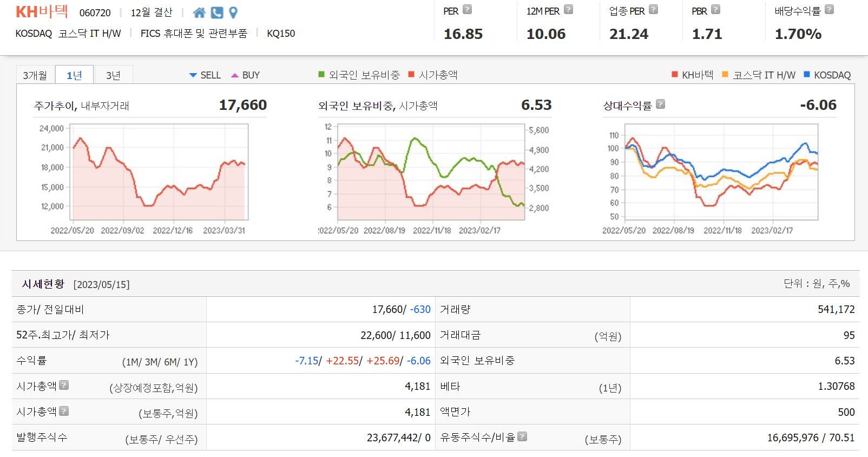
Task: Click the 유동주식수 value 16,695,976 / 70.51
Action: [x=811, y=438]
